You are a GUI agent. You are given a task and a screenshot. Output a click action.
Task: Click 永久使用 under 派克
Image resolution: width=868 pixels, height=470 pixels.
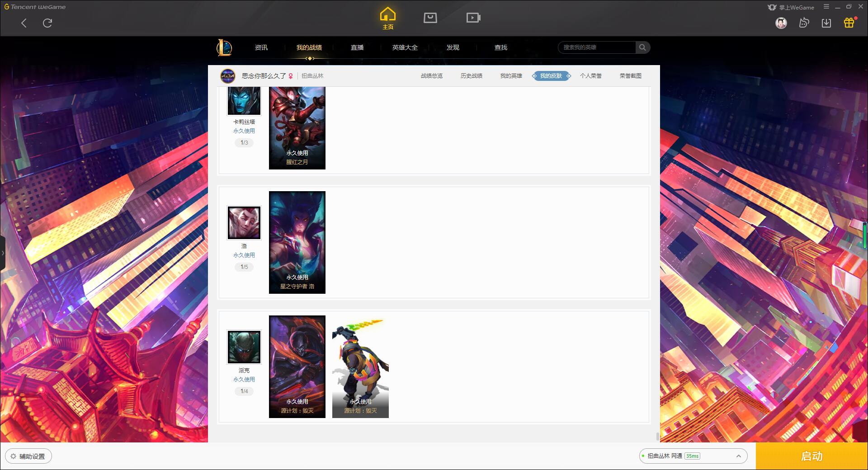tap(244, 380)
